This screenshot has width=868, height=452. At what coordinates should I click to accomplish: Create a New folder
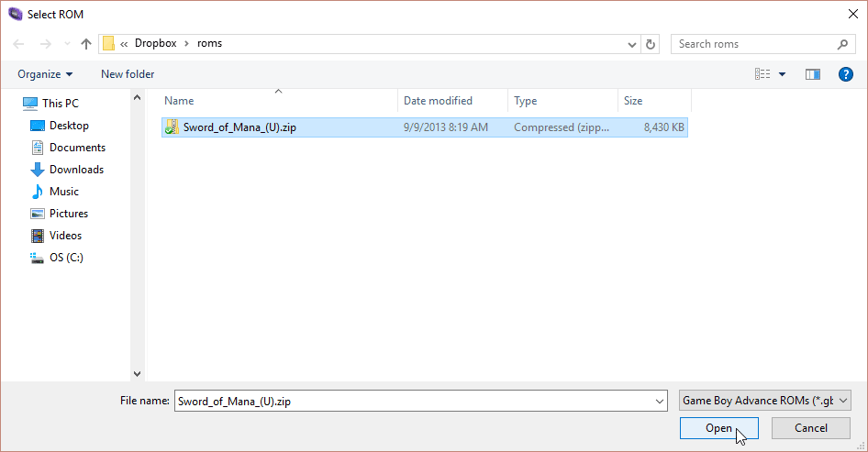pos(128,74)
